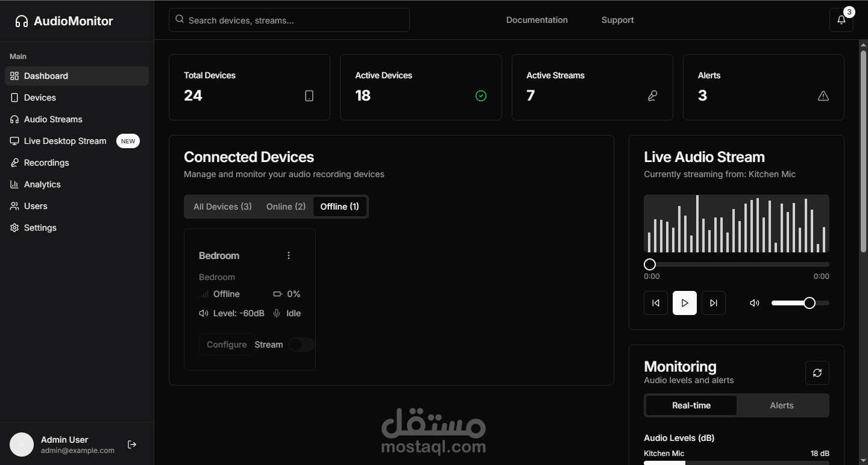This screenshot has width=868, height=465.
Task: Click the Bedroom speaker level icon
Action: tap(204, 313)
